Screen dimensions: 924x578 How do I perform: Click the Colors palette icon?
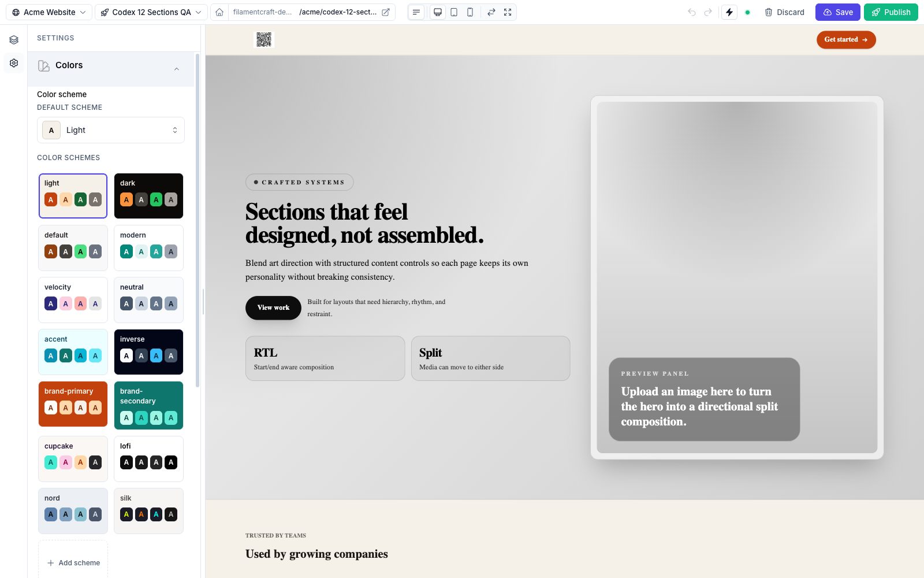coord(44,66)
